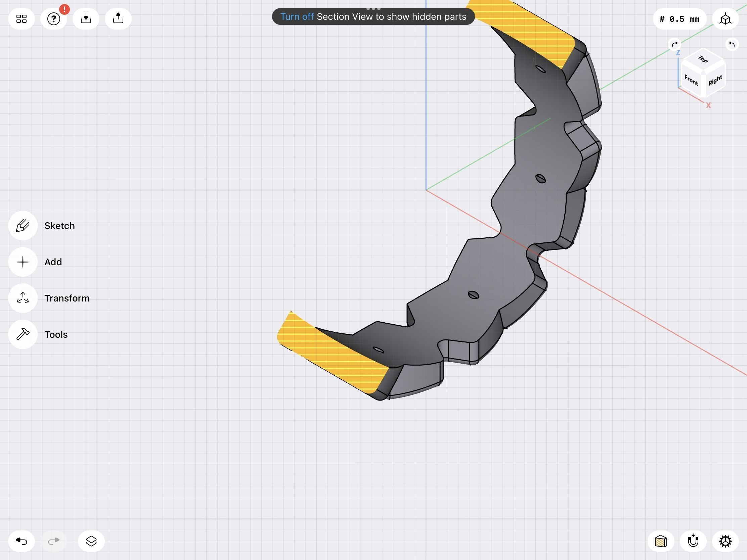
Task: Toggle the section view cube icon
Action: [x=661, y=541]
